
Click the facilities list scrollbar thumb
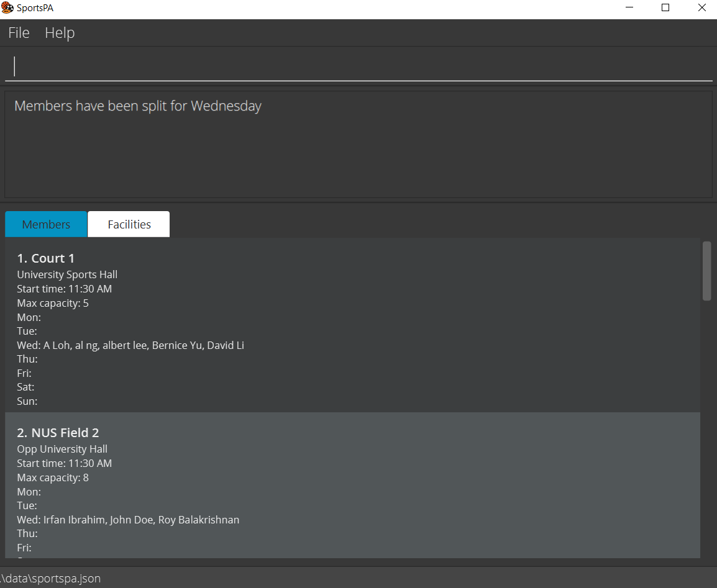point(706,271)
